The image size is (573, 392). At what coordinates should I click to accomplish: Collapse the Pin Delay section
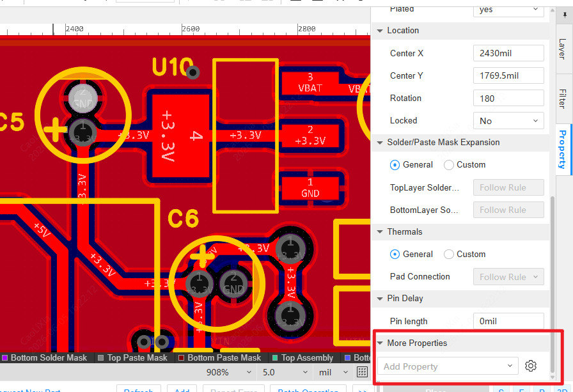click(380, 299)
